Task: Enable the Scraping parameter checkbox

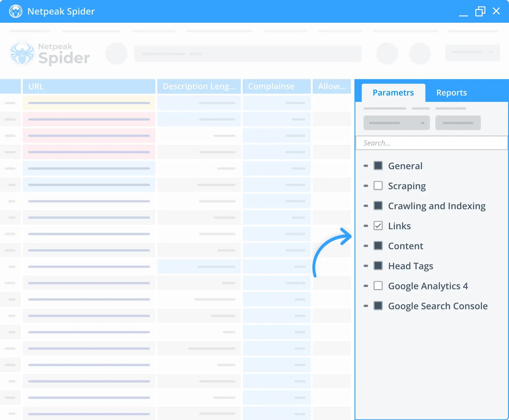Action: click(378, 185)
